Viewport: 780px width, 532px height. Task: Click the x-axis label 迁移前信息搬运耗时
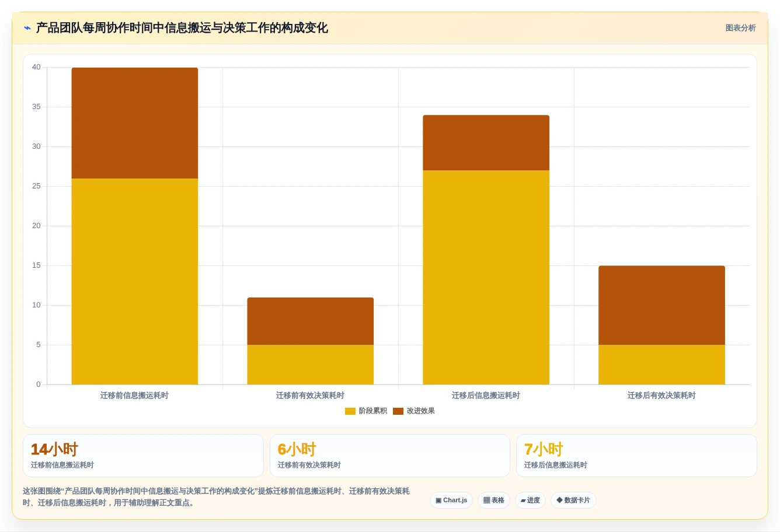pos(134,395)
